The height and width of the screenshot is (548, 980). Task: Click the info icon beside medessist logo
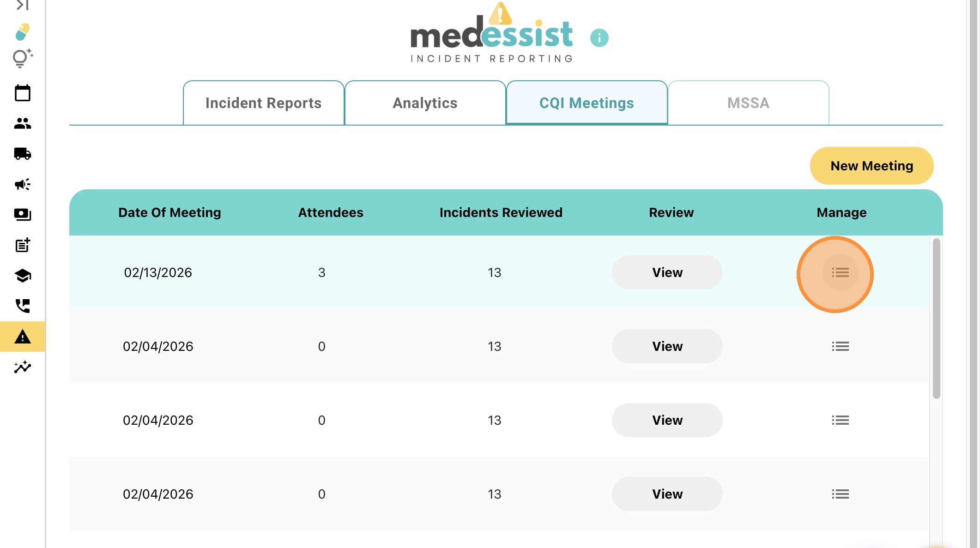599,38
